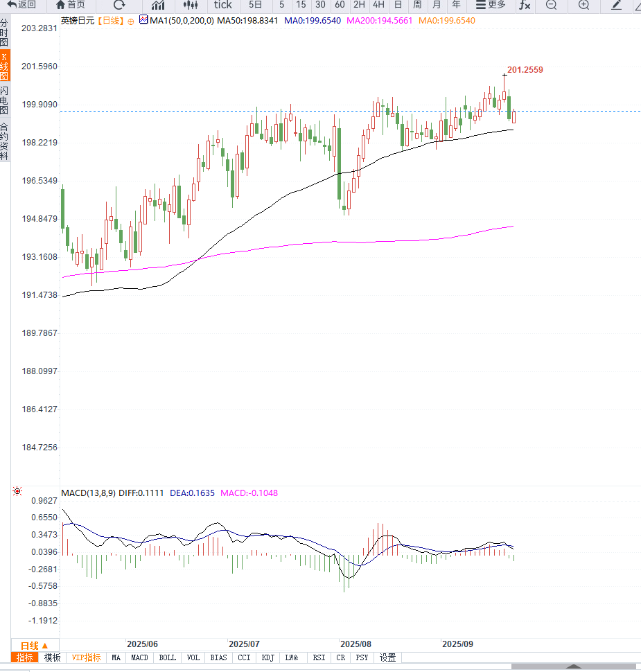Select the 指标 bottom tab
Viewport: 641px width, 672px height.
[x=24, y=657]
